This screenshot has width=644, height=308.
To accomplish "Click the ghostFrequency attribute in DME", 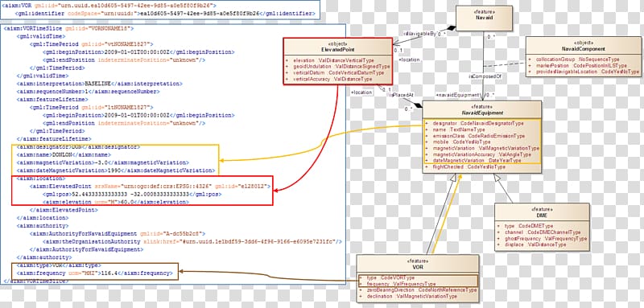I will click(542, 238).
